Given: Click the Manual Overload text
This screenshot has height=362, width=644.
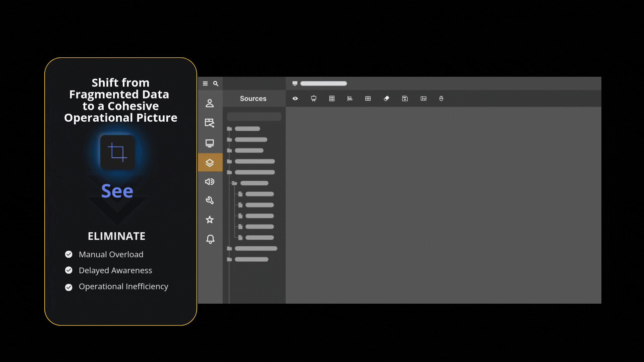Looking at the screenshot, I should click(111, 254).
